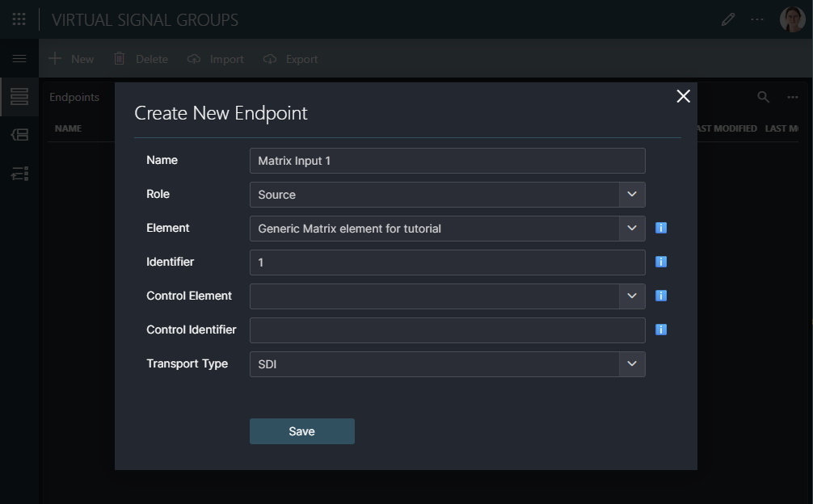Open search above the endpoints table

(762, 96)
